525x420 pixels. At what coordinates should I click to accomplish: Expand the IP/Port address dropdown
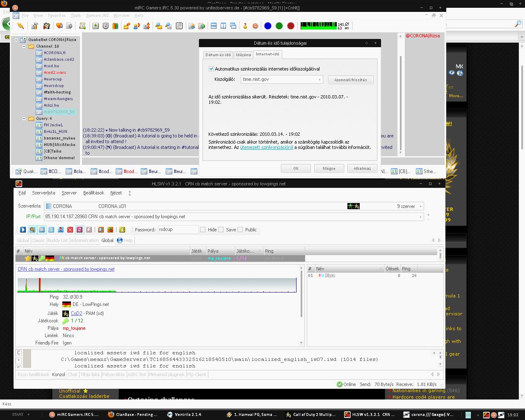point(420,217)
